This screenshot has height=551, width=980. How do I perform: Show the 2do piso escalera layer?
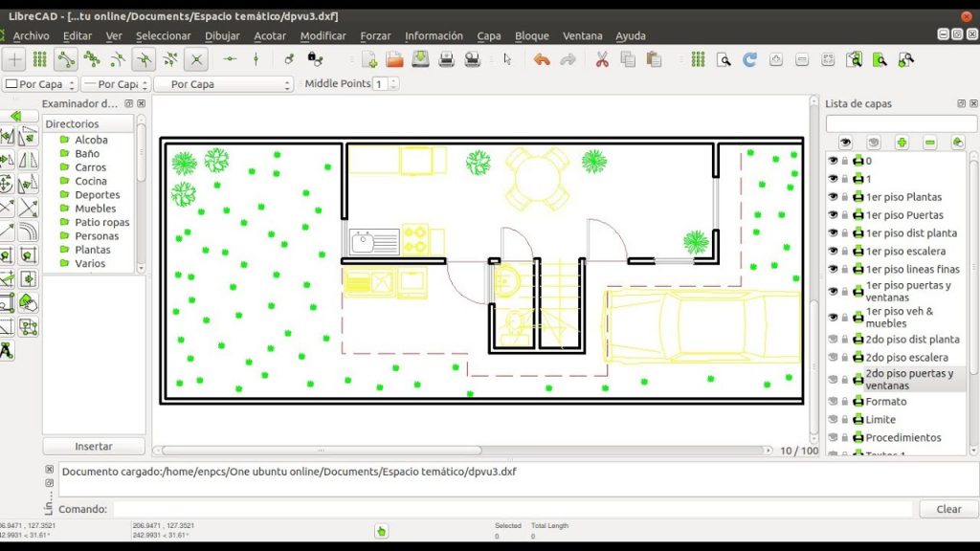pos(833,357)
